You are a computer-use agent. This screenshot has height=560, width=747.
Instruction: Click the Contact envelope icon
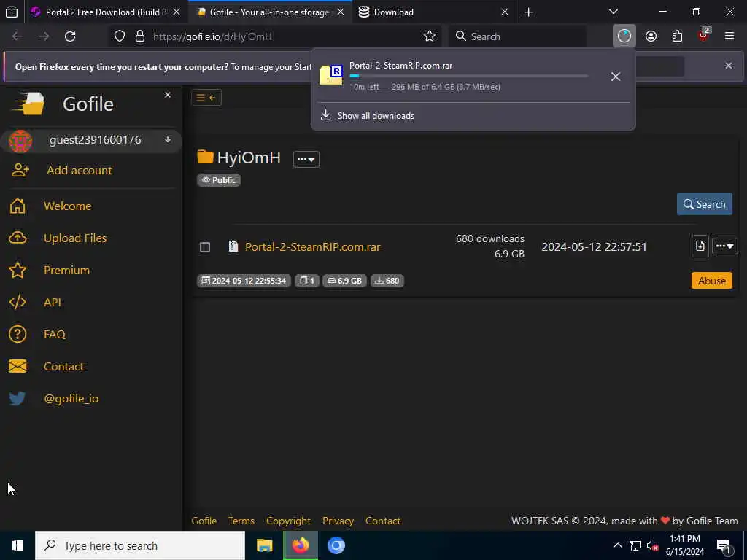18,366
